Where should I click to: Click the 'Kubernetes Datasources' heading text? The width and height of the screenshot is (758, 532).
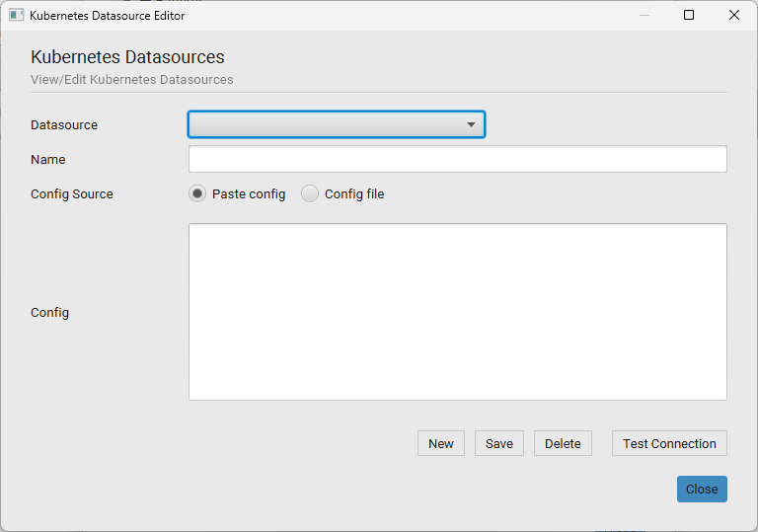coord(127,57)
